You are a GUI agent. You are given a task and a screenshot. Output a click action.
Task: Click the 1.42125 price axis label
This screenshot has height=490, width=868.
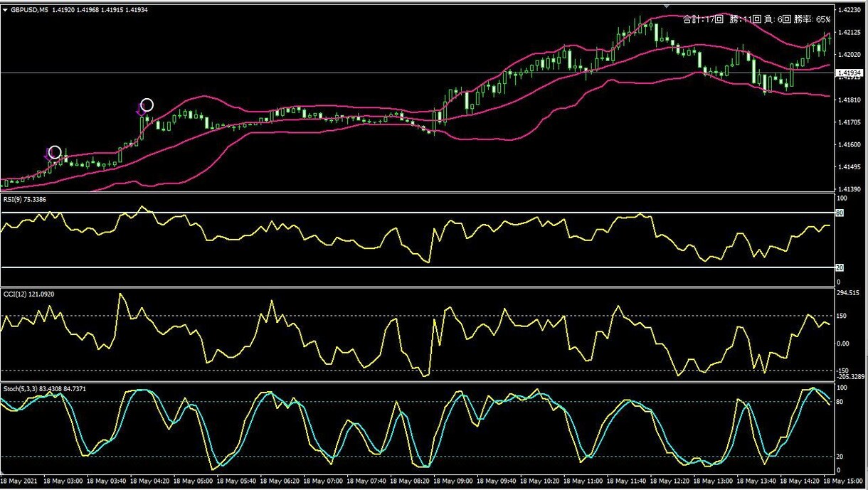[850, 33]
